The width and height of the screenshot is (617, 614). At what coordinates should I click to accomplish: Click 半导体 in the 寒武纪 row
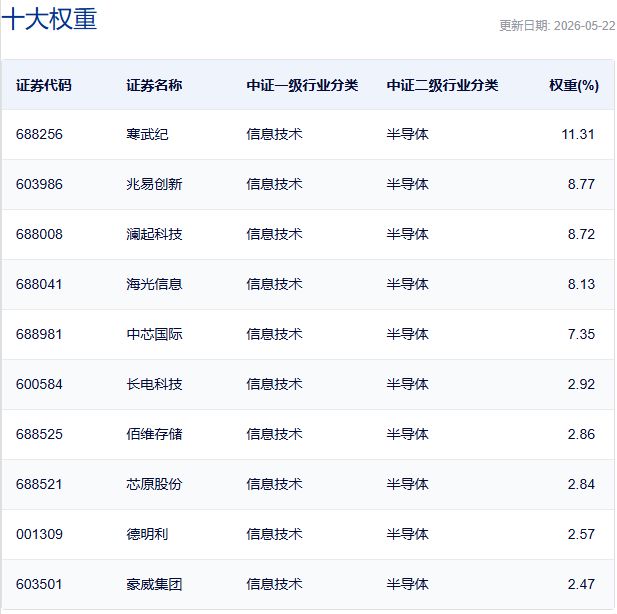click(407, 134)
